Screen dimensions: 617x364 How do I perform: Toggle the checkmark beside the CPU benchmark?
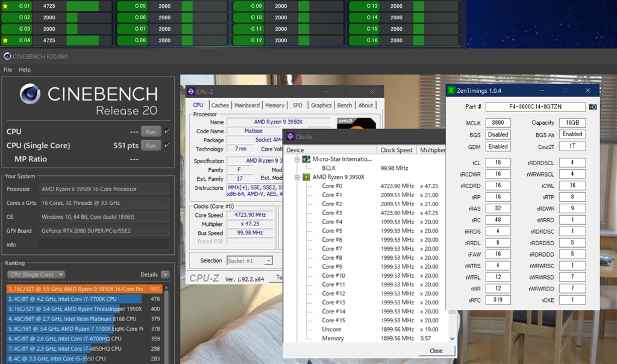click(x=168, y=131)
